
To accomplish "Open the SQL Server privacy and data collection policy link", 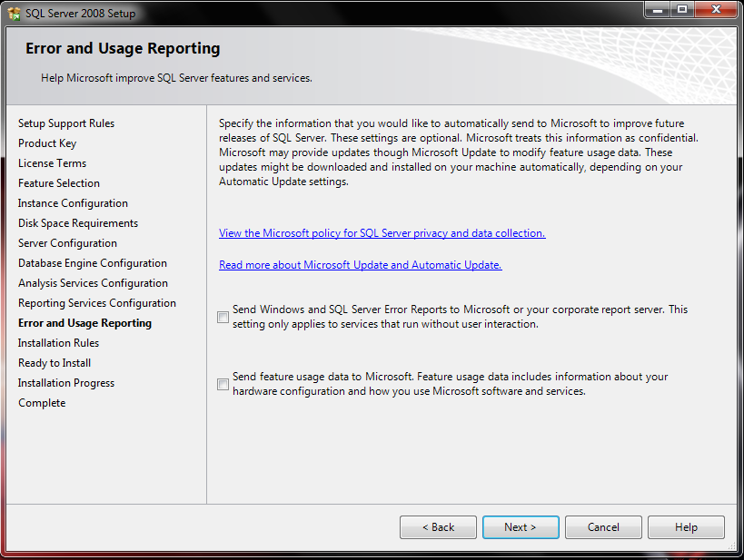I will point(382,233).
